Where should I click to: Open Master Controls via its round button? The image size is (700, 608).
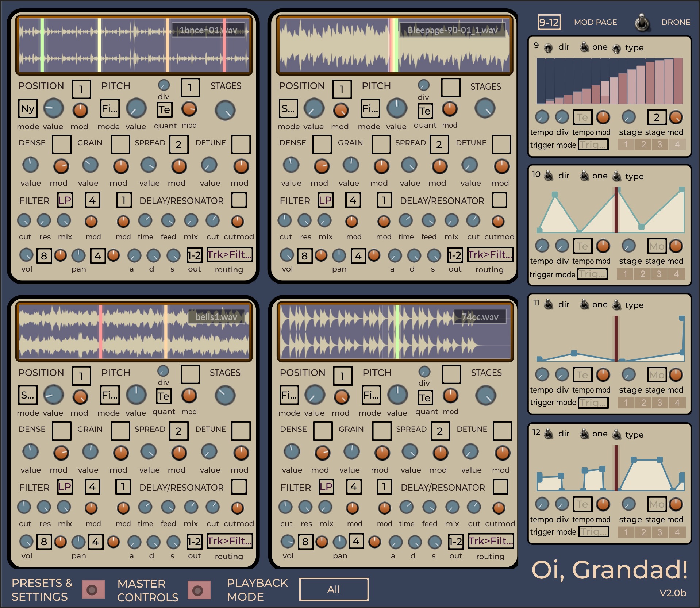pyautogui.click(x=199, y=590)
